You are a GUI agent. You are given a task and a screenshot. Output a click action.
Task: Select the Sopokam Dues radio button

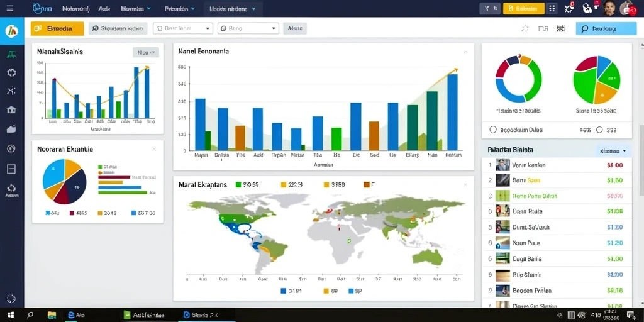493,130
